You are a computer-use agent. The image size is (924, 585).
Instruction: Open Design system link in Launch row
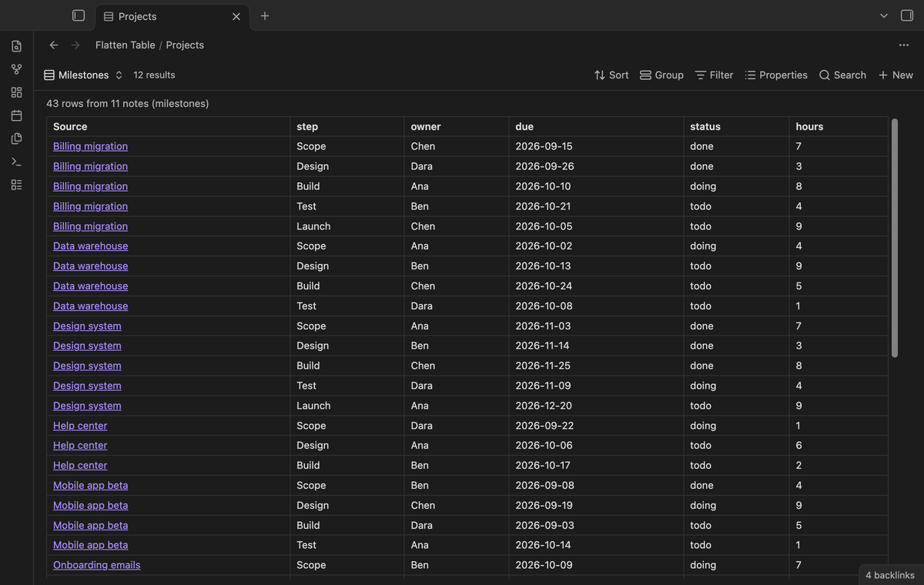(87, 406)
